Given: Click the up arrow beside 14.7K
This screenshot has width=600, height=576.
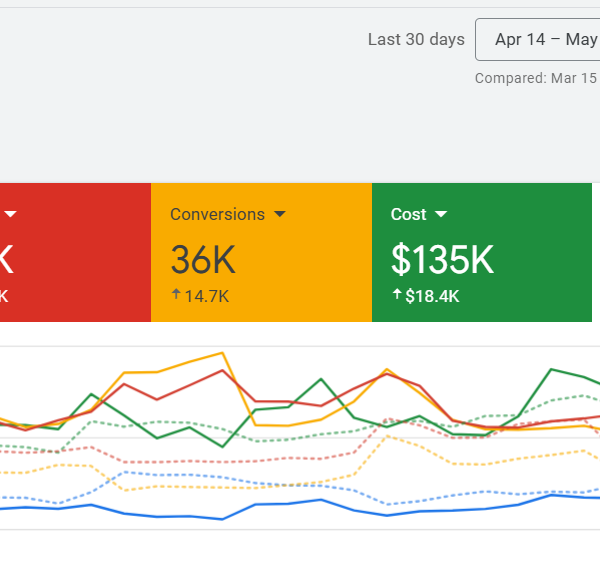Looking at the screenshot, I should (x=176, y=295).
